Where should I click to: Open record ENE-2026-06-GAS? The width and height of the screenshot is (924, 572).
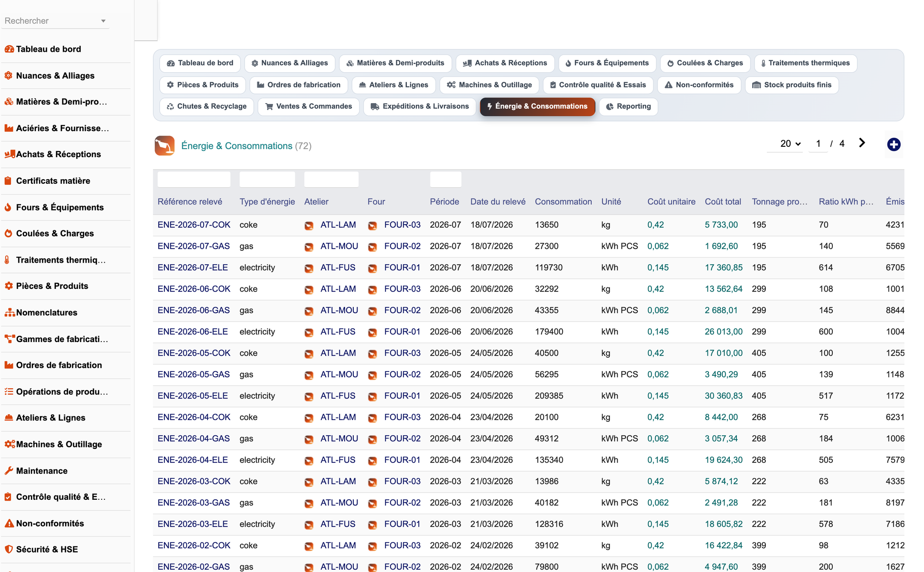[193, 310]
